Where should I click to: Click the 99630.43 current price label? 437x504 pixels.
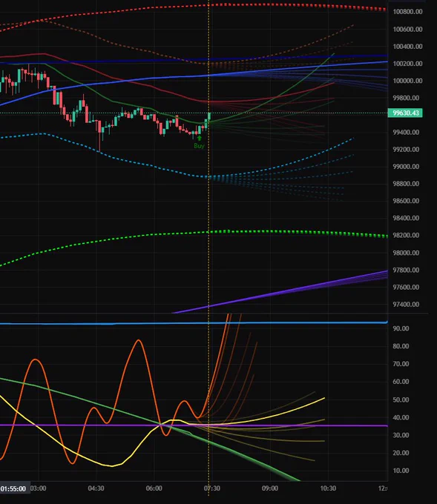(405, 113)
